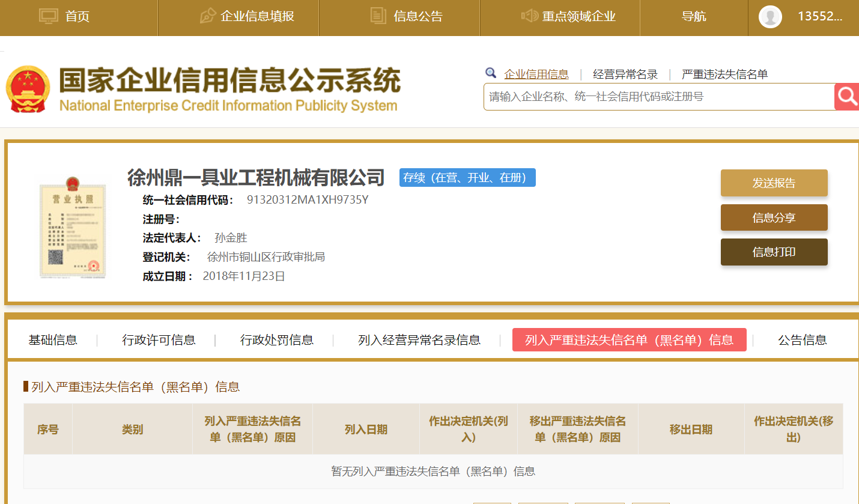
Task: Open the 导航 menu
Action: pos(694,17)
